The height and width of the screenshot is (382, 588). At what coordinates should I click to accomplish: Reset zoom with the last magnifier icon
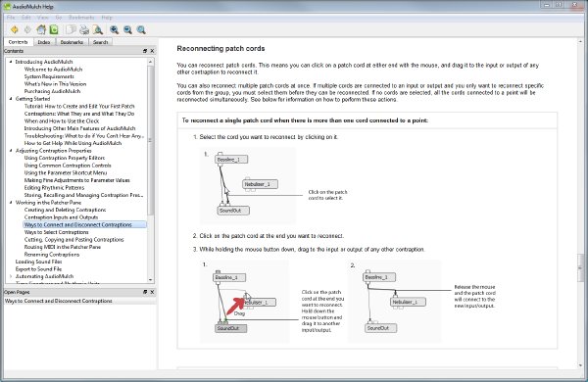pos(141,29)
